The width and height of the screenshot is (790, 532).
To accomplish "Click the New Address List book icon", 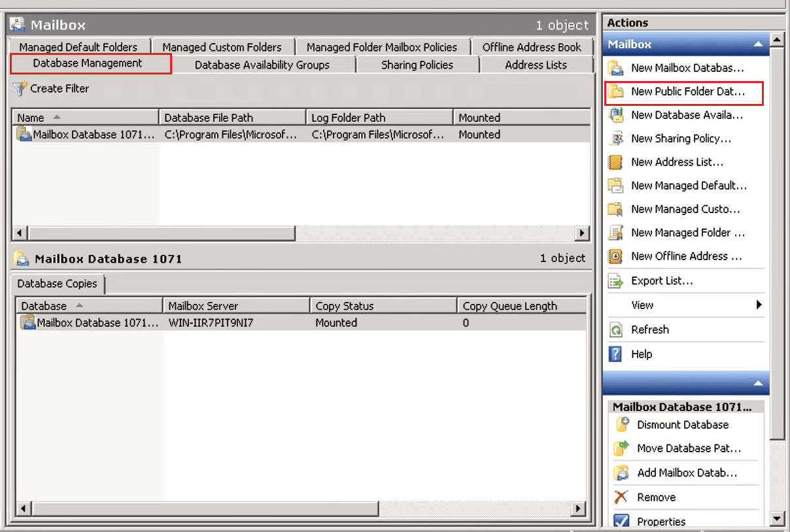I will (x=615, y=162).
